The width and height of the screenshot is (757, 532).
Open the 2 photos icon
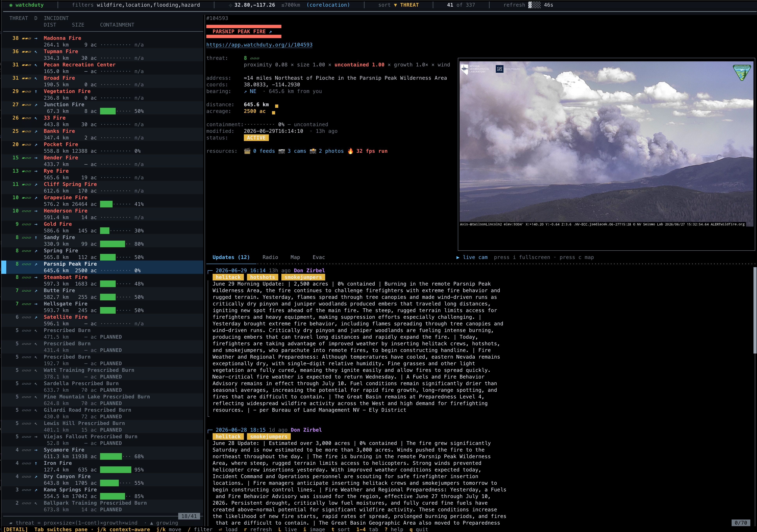(x=313, y=151)
